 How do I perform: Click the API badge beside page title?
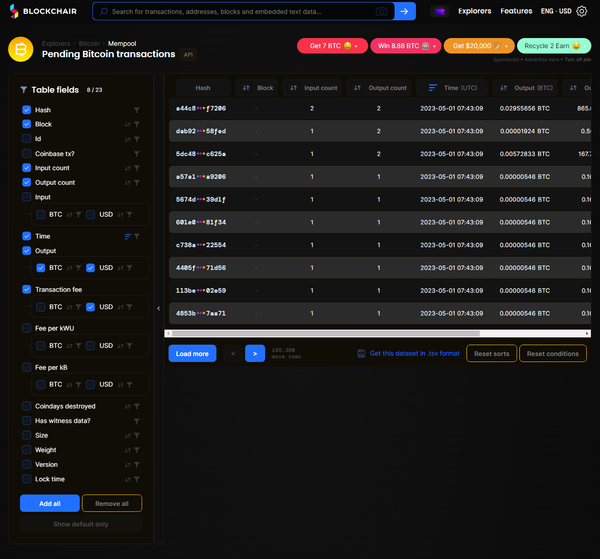[x=188, y=55]
